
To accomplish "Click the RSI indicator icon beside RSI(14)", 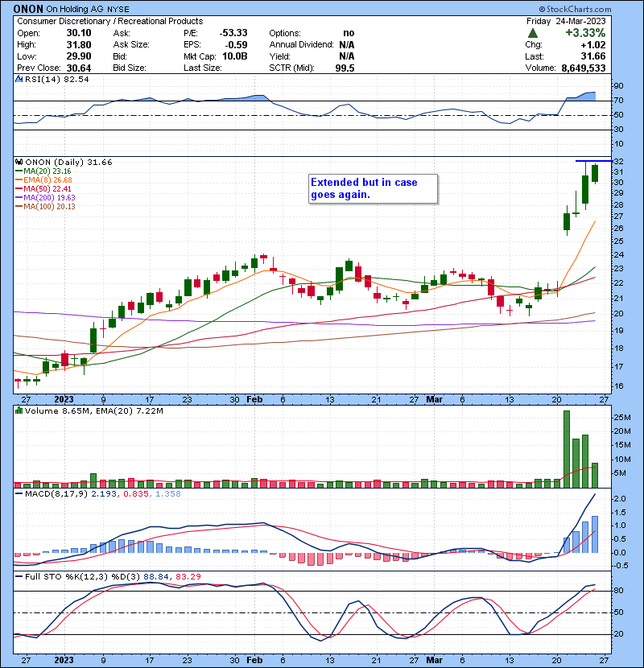I will coord(19,79).
